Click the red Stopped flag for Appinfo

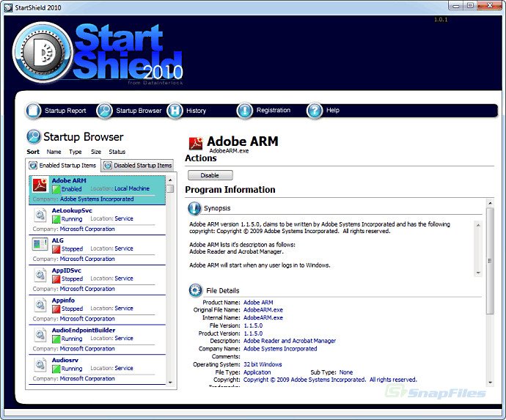point(56,309)
